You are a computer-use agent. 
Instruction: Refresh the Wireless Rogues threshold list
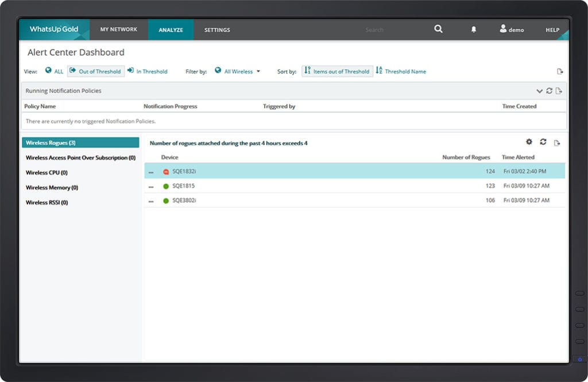point(543,142)
